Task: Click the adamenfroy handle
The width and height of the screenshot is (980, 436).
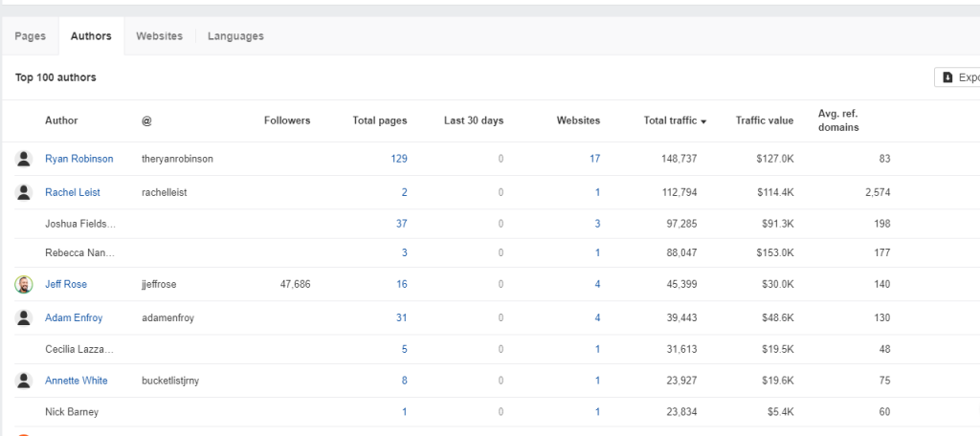Action: click(x=168, y=318)
